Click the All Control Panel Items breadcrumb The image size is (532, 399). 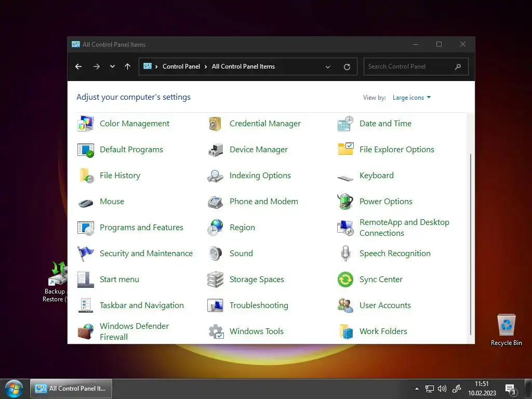coord(243,66)
